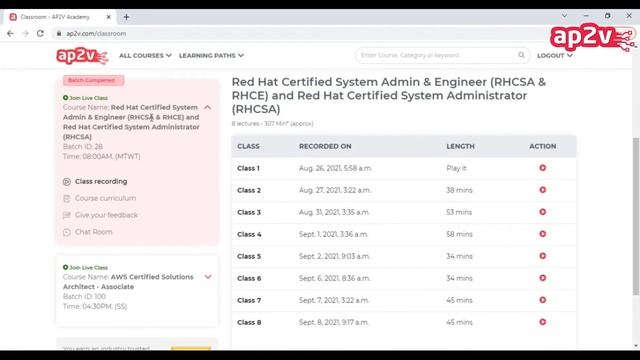
Task: Click 'Sept. 2, 2021, 9:03 a.m.' date
Action: point(334,256)
